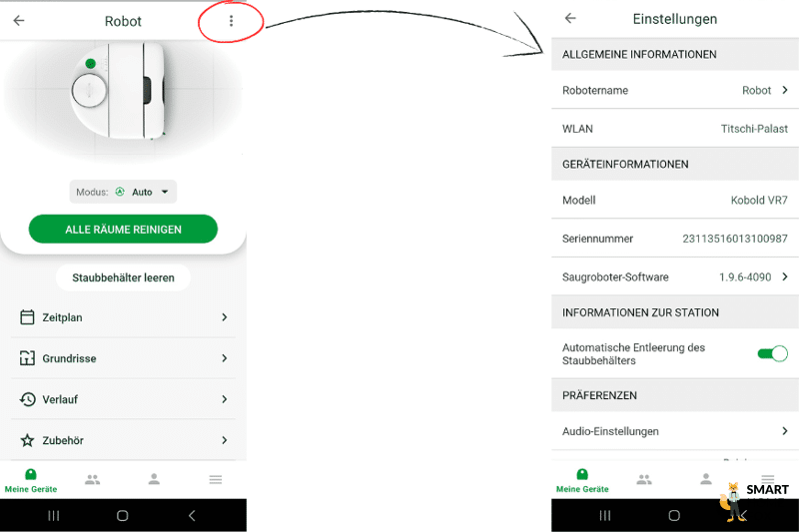Expand Saugroboter-Software version details
Screen dimensions: 799x532
pos(675,276)
